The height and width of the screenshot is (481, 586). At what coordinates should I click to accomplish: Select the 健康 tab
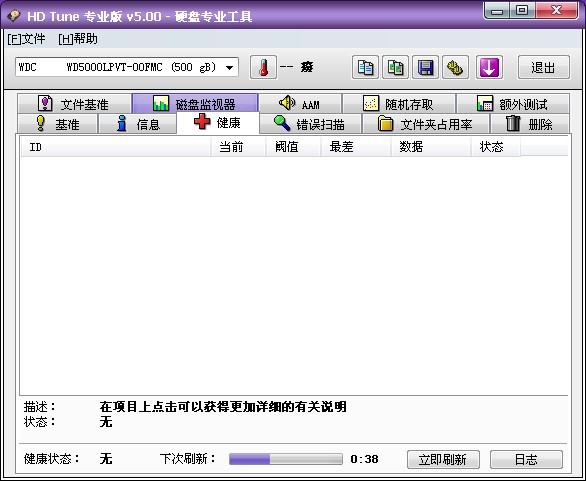tap(218, 123)
